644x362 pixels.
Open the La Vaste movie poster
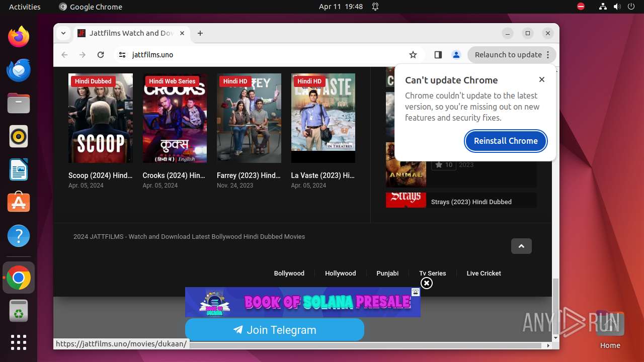click(323, 118)
